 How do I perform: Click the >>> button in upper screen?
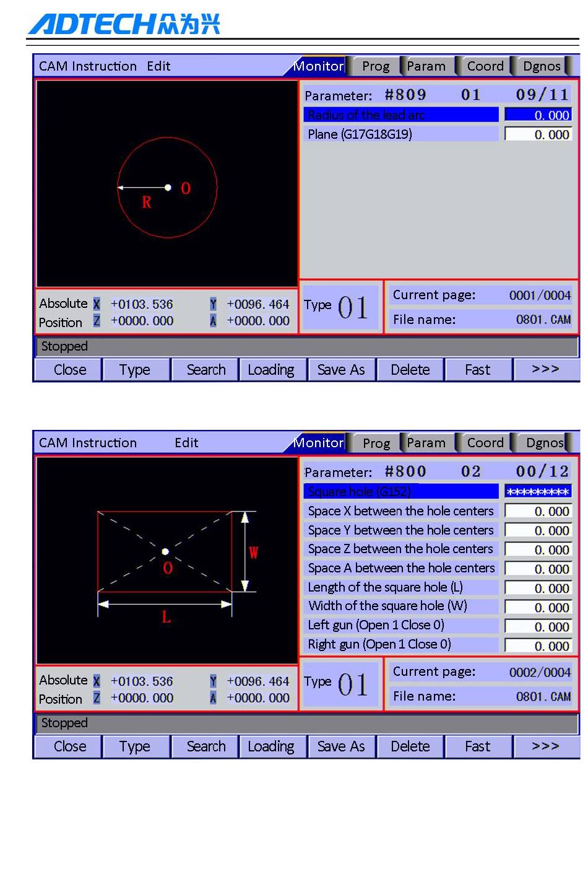[x=546, y=370]
